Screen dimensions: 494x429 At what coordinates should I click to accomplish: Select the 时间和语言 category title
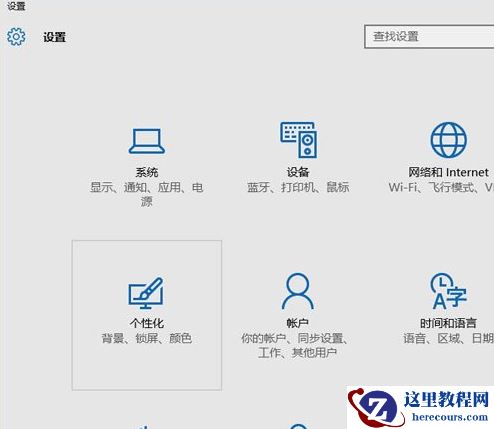(x=448, y=323)
